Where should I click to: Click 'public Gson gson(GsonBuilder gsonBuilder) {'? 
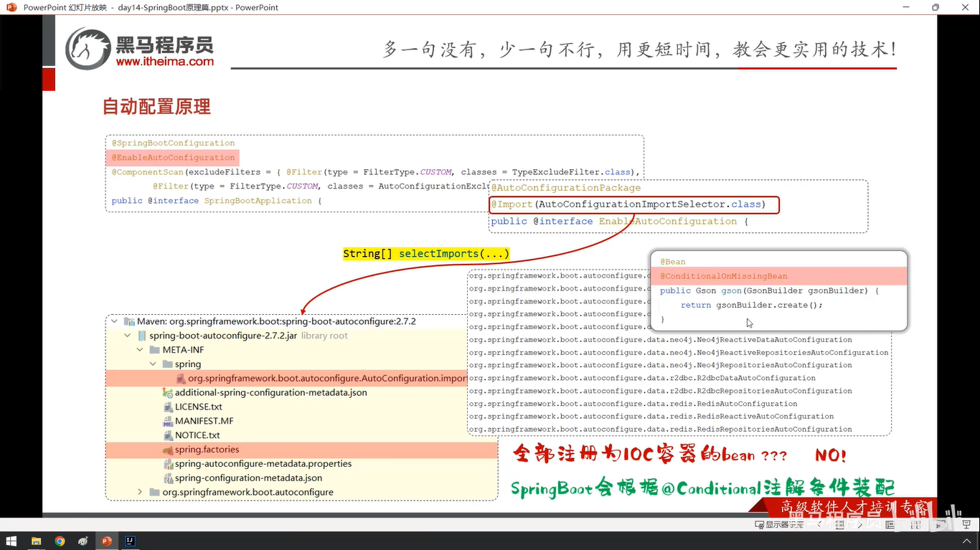coord(769,290)
